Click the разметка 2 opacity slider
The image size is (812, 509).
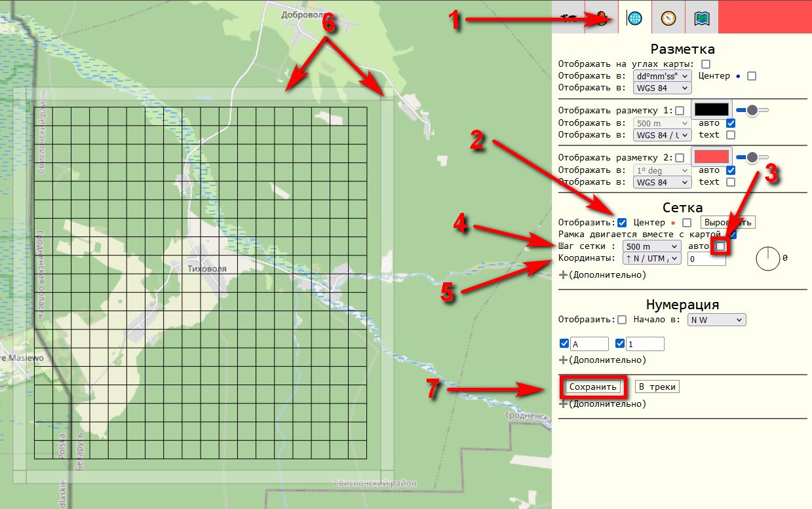coord(752,158)
